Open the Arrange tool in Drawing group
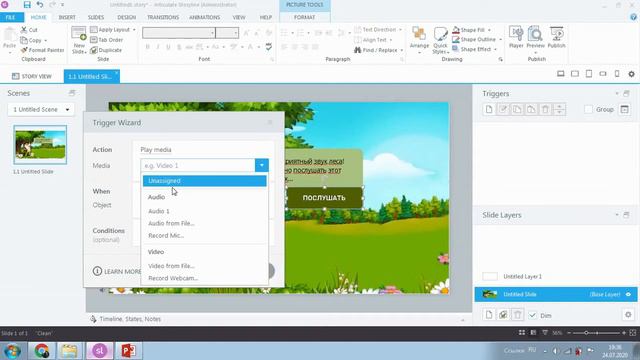The image size is (640, 360). click(419, 40)
